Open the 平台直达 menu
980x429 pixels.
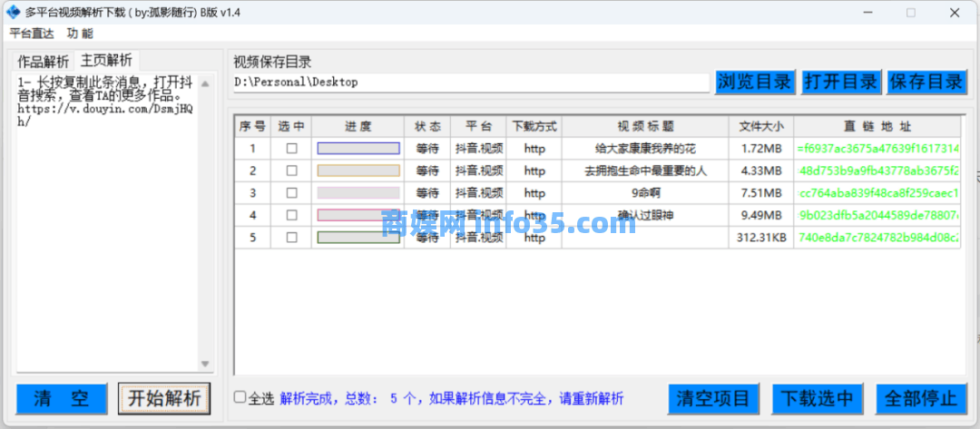pyautogui.click(x=33, y=34)
